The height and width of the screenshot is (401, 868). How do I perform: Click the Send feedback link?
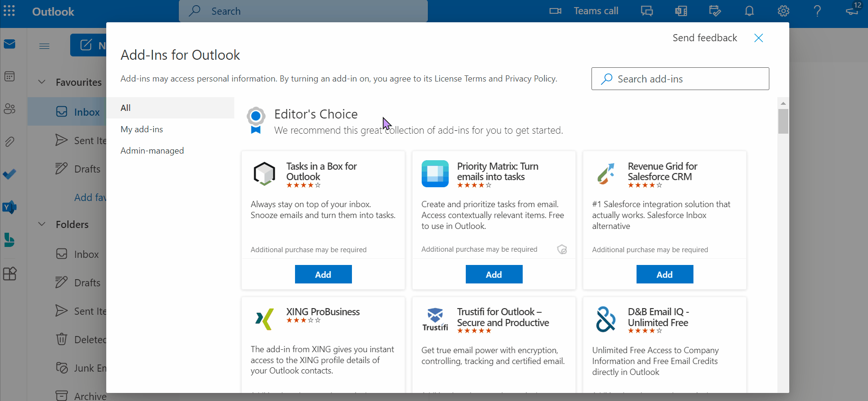704,38
